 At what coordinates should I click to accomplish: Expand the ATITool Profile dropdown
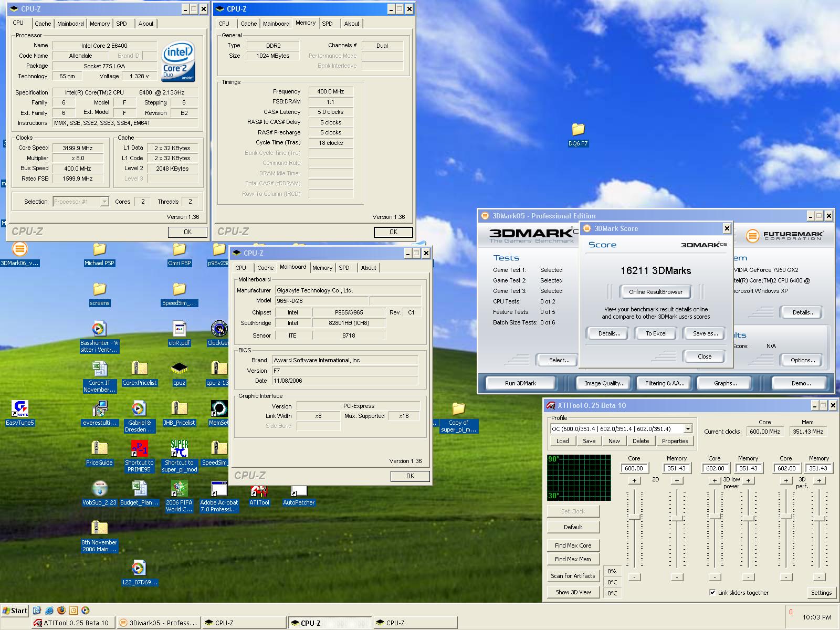tap(688, 429)
